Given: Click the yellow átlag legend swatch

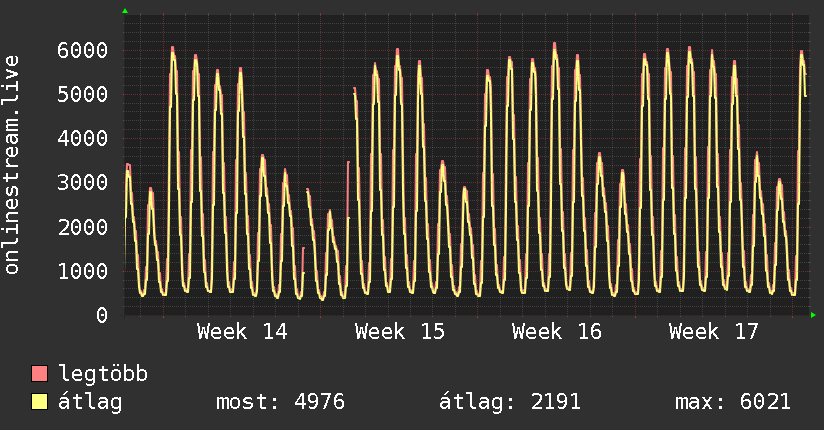Looking at the screenshot, I should [x=39, y=402].
